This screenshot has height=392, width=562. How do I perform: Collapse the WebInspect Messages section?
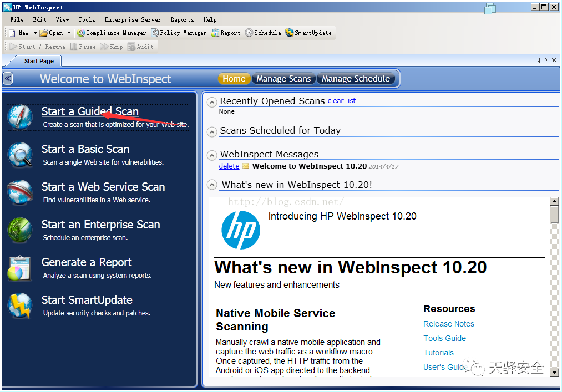[x=212, y=155]
